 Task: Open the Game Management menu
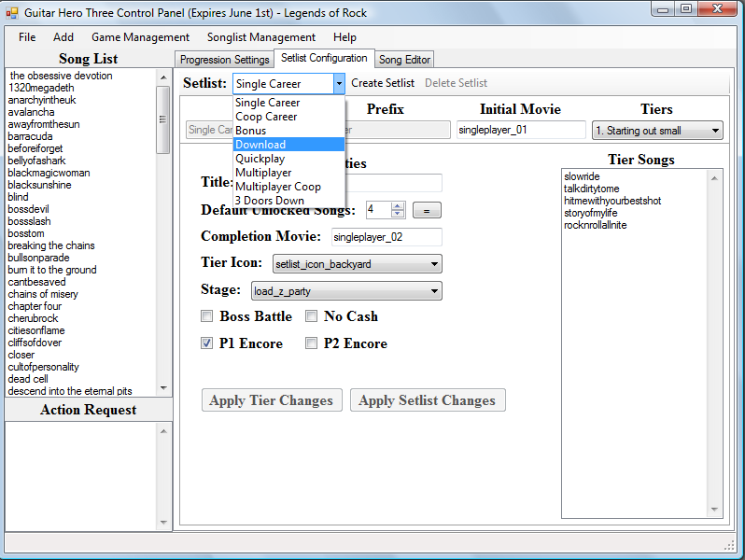click(140, 37)
